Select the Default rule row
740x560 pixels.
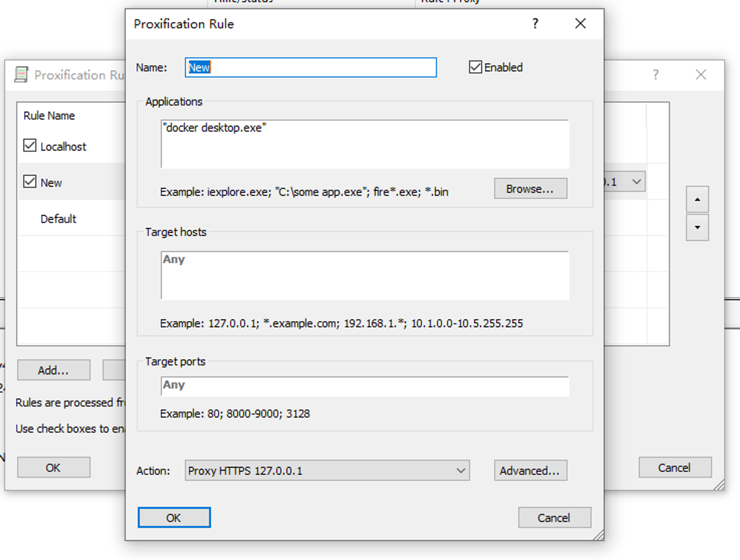coord(58,219)
